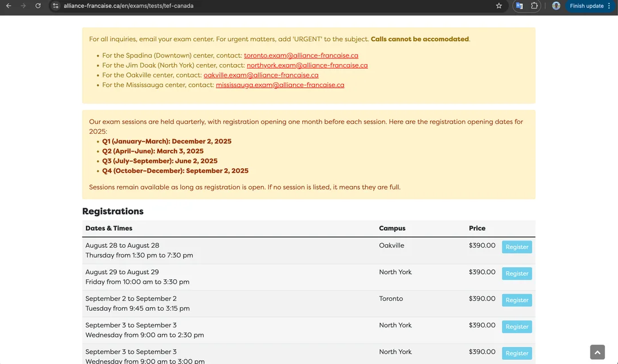Viewport: 618px width, 364px height.
Task: Register for September 3 session ending 2:30 pm
Action: pos(517,327)
